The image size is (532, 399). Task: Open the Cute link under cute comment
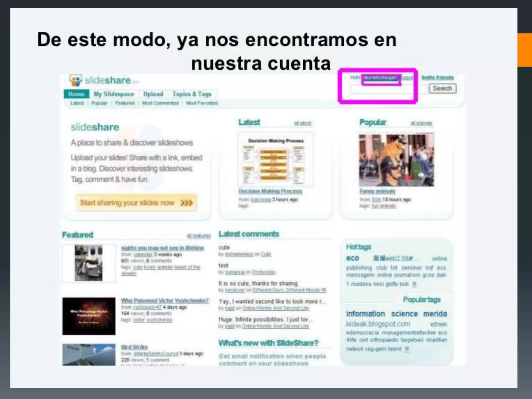(266, 254)
